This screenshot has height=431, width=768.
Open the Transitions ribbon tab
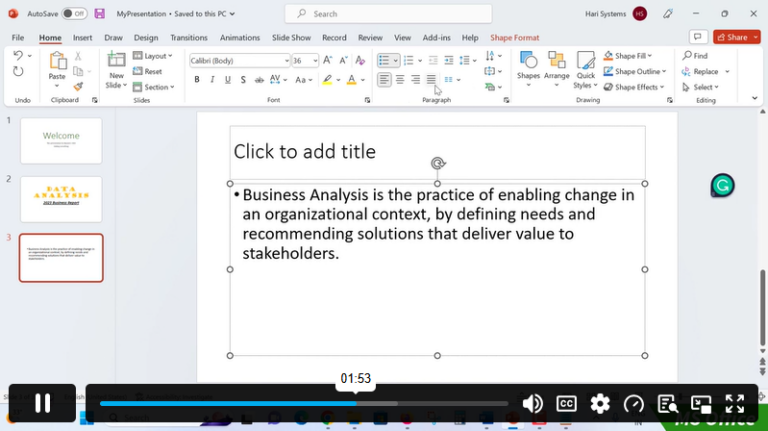(189, 38)
